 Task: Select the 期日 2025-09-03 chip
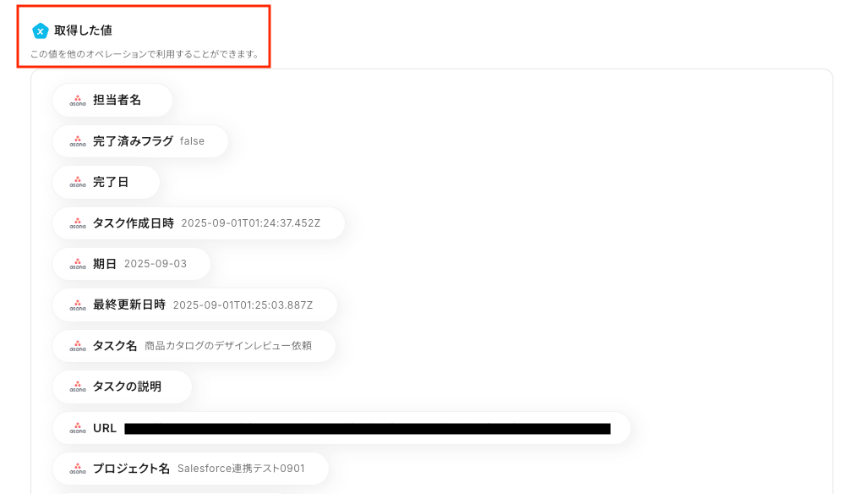131,264
